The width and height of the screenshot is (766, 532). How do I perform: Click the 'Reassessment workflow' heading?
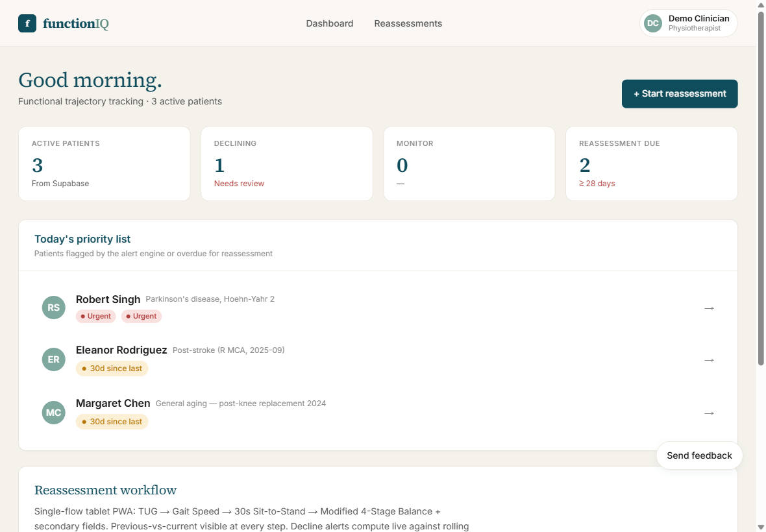(x=106, y=490)
